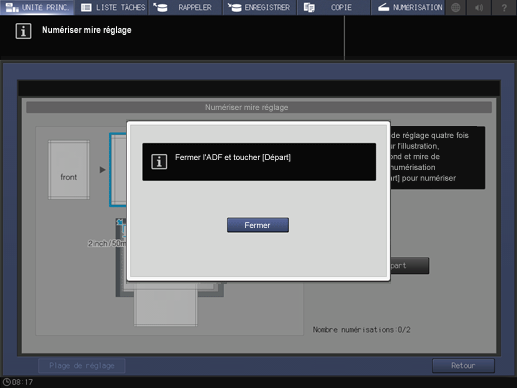Select the RAPPELER tab
The height and width of the screenshot is (388, 517).
coord(186,7)
